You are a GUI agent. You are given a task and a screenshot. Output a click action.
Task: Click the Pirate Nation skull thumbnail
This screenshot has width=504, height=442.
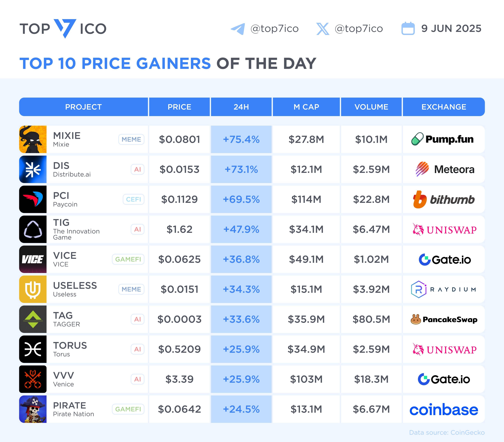(x=33, y=409)
